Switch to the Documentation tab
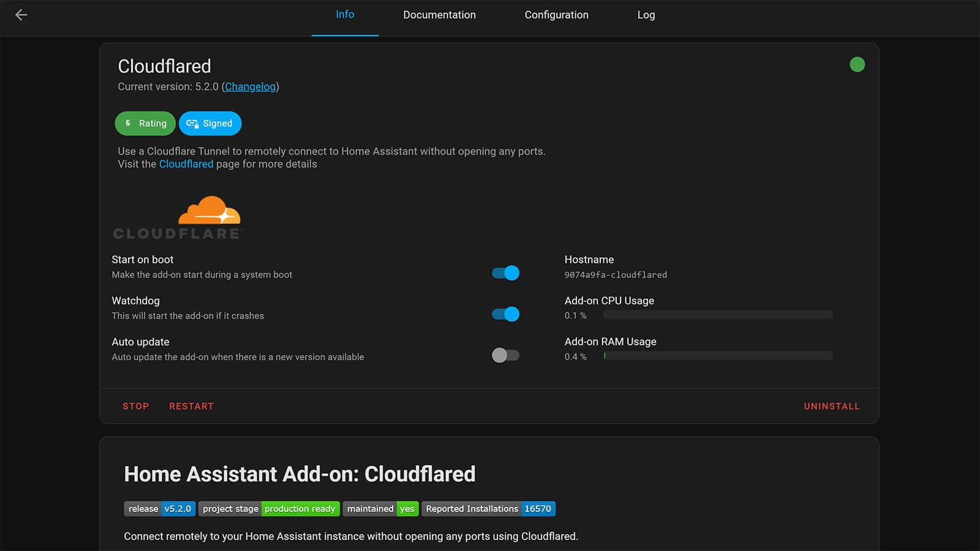The height and width of the screenshot is (551, 980). (x=439, y=15)
